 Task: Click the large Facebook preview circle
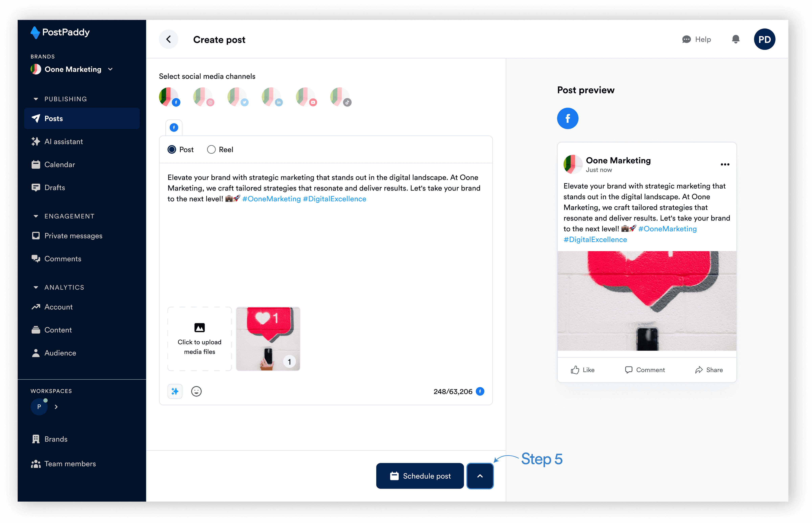pos(568,119)
